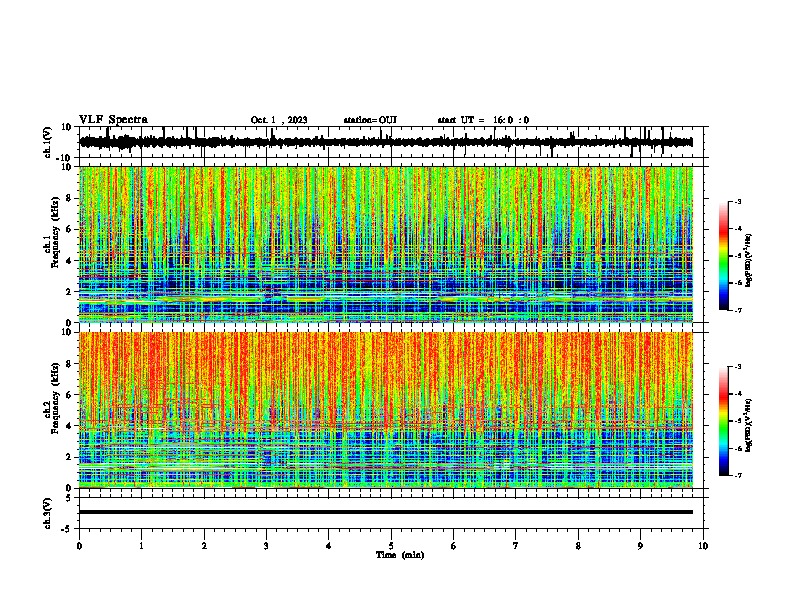Click the "7" tick label on the time axis
Viewport: 792px width, 612px height.
516,546
